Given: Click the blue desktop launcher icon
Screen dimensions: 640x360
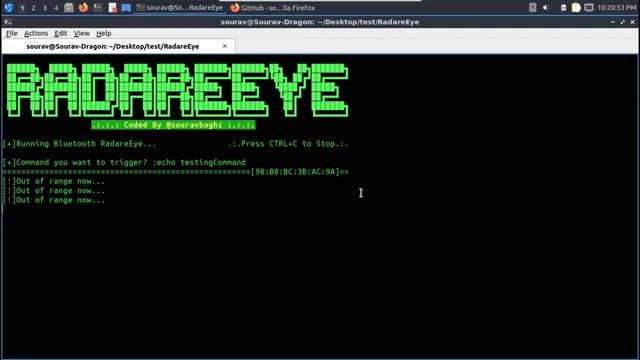Looking at the screenshot, I should pos(126,8).
